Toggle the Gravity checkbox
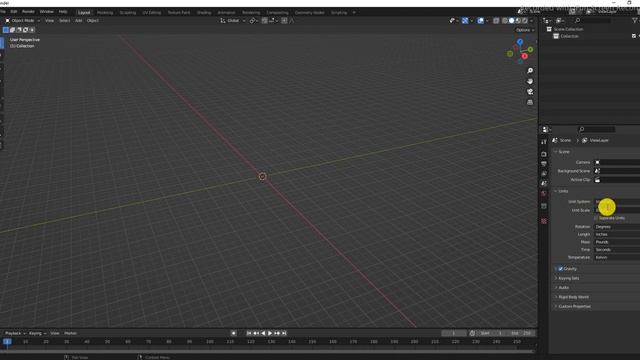The height and width of the screenshot is (360, 640). (x=561, y=269)
